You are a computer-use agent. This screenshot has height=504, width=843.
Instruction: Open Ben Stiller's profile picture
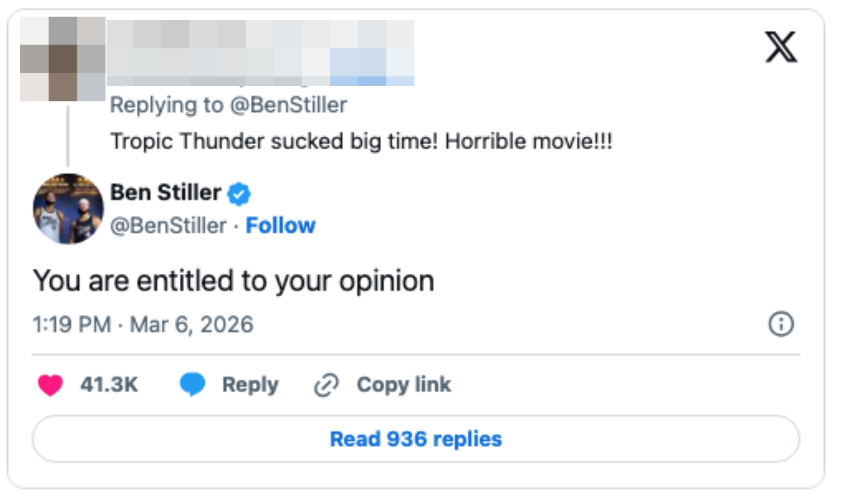[68, 209]
